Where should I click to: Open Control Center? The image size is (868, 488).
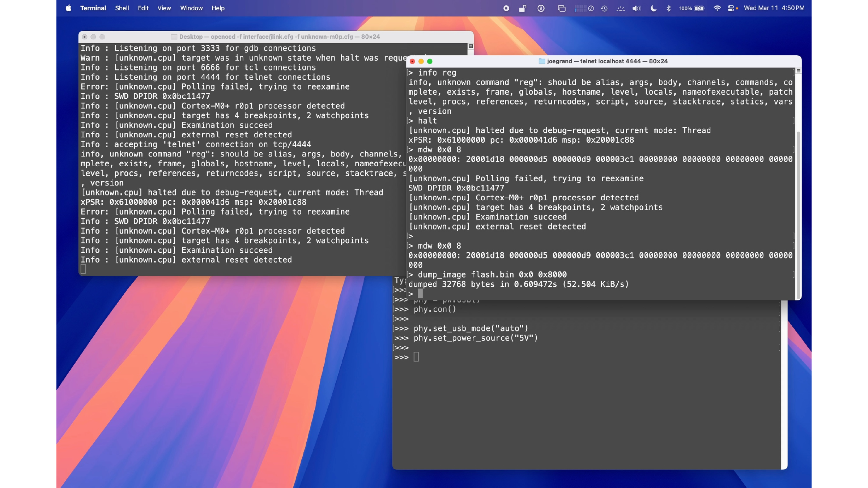coord(731,8)
